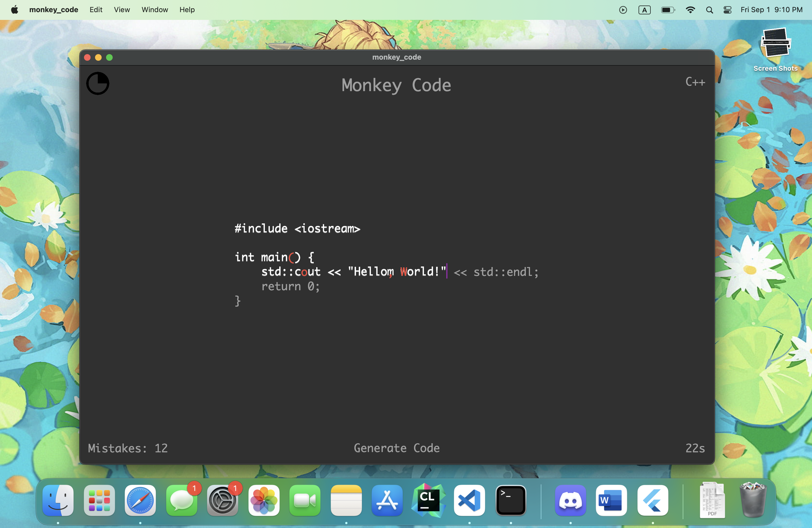812x528 pixels.
Task: Click the Now Playing icon in menu bar
Action: [623, 10]
